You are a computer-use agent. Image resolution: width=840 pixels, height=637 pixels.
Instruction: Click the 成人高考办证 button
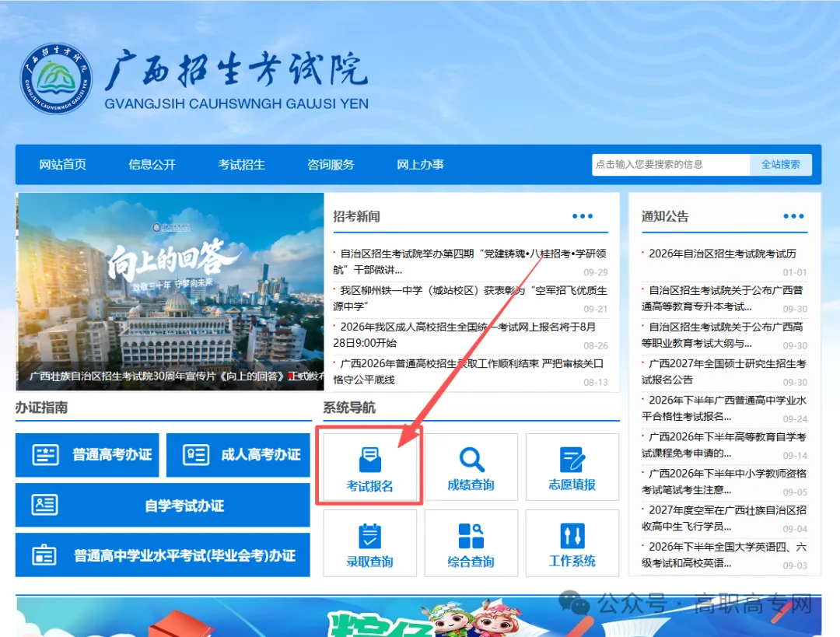[239, 455]
